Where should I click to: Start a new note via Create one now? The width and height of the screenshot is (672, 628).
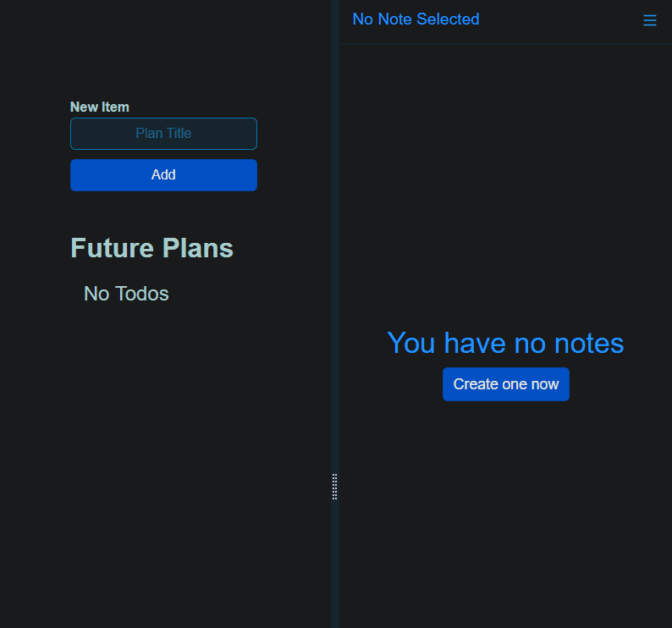[x=505, y=384]
